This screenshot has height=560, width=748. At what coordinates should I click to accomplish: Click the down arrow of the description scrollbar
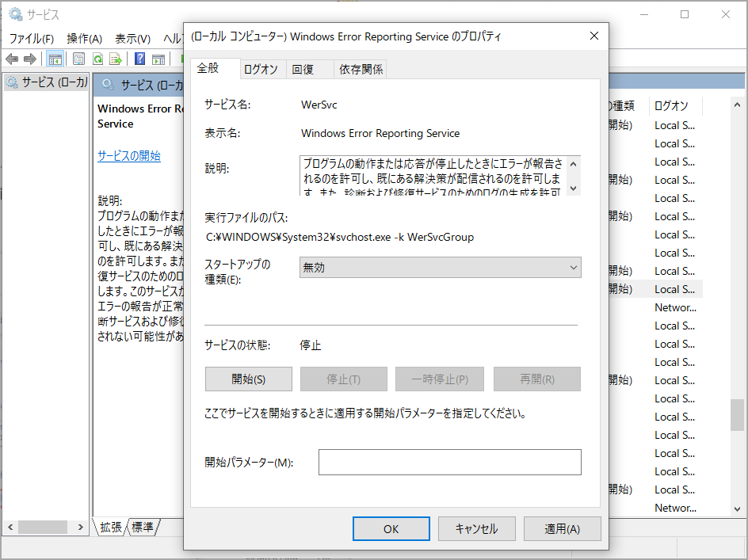574,189
